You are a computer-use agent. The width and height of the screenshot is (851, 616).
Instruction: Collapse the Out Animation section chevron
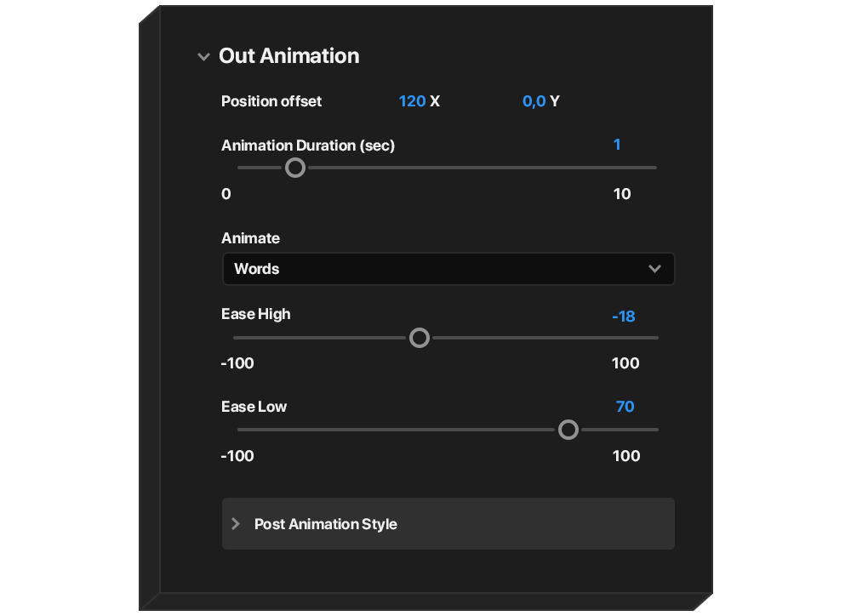(x=203, y=57)
